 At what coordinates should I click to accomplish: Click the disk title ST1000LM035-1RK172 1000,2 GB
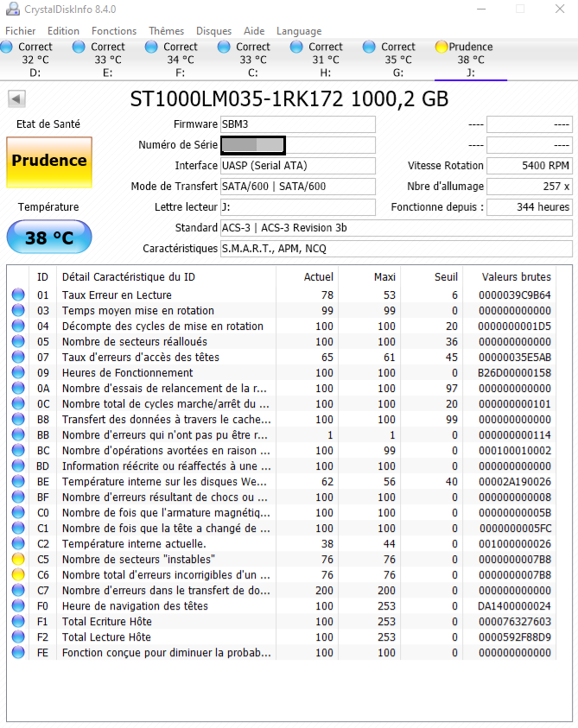pos(289,99)
